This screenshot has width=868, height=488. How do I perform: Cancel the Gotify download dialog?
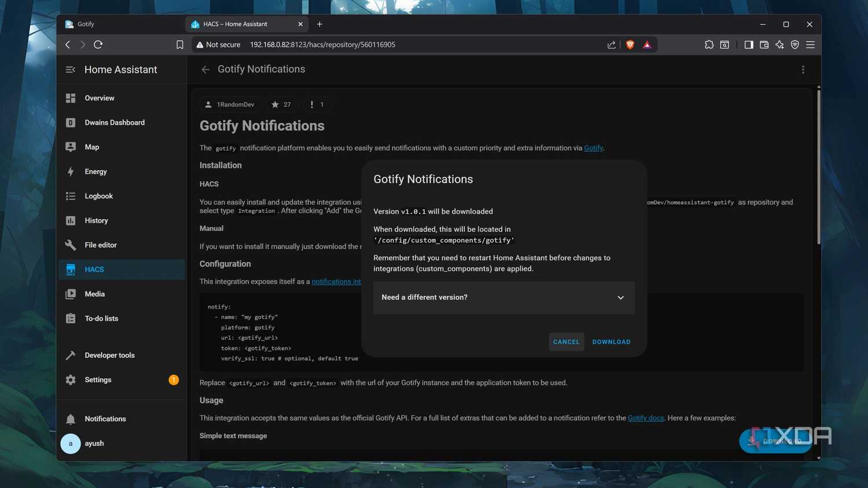[566, 342]
